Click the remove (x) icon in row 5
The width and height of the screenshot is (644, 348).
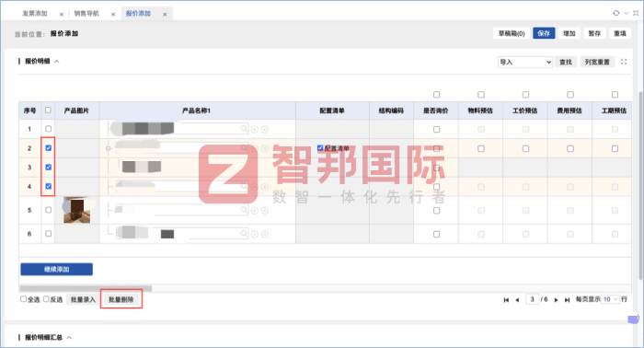click(265, 210)
